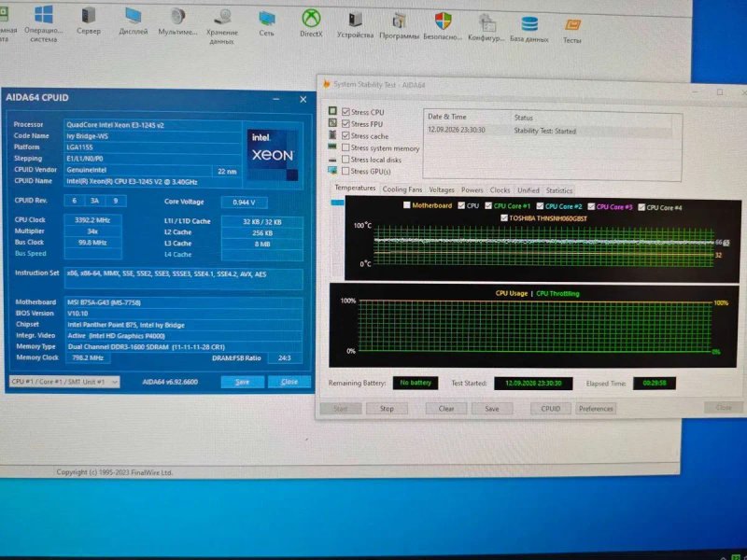Click the flame icon in System Stability Test title
Screen dimensions: 747x560
pos(326,84)
